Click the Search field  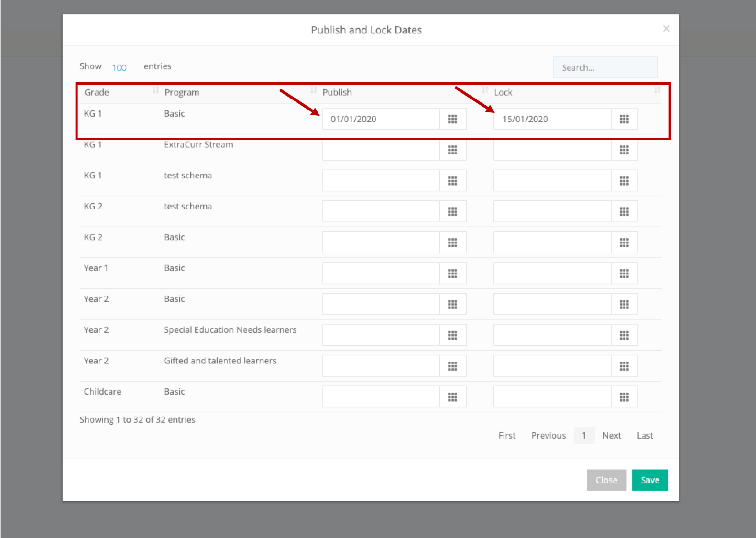tap(605, 67)
